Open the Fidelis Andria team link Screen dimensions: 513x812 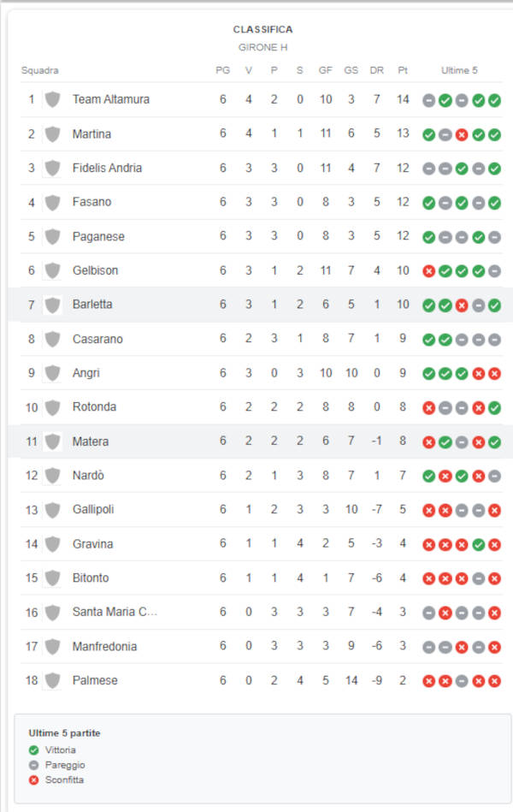107,168
